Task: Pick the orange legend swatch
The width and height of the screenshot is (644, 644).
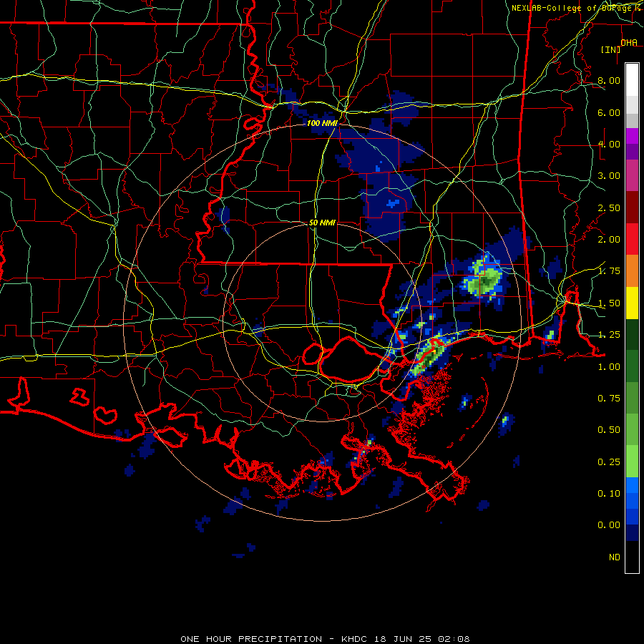Action: (632, 271)
